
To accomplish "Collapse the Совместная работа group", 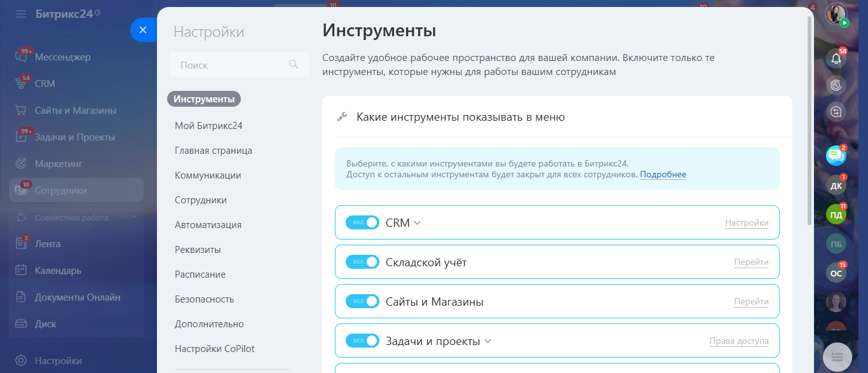I will pos(133,217).
